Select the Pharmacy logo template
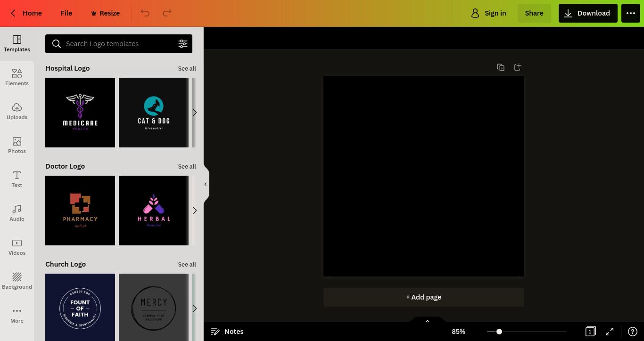Screen dimensions: 644x341 tap(80, 211)
